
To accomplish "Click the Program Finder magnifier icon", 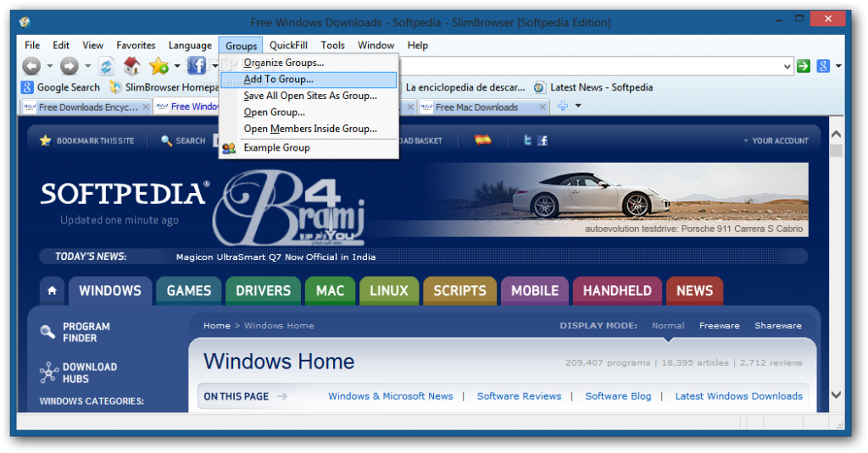I will click(x=47, y=332).
